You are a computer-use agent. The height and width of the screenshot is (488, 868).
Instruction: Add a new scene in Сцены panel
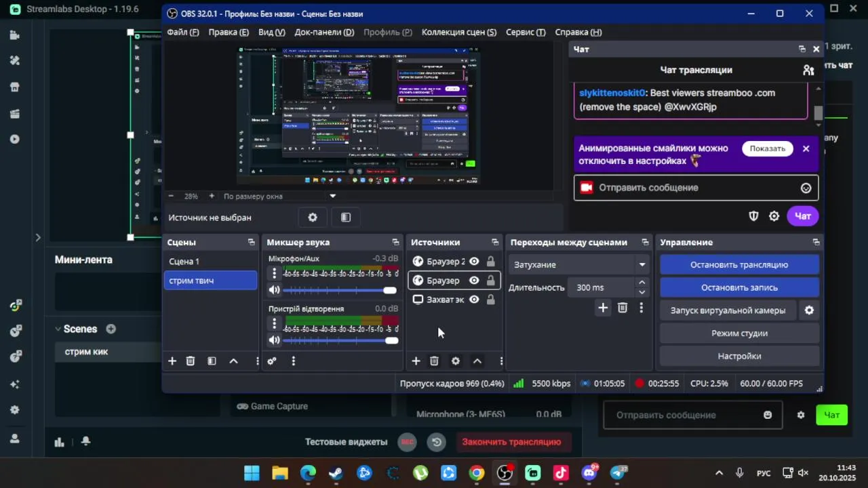click(x=172, y=361)
